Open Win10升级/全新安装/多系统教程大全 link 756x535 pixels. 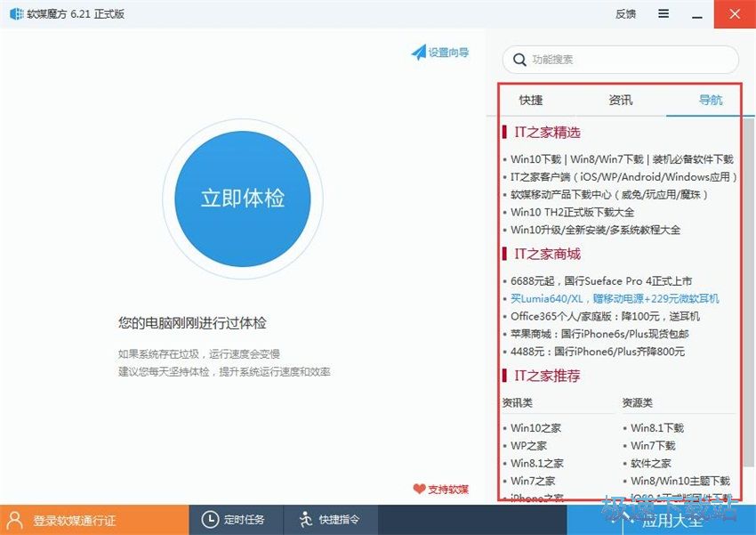click(x=595, y=230)
